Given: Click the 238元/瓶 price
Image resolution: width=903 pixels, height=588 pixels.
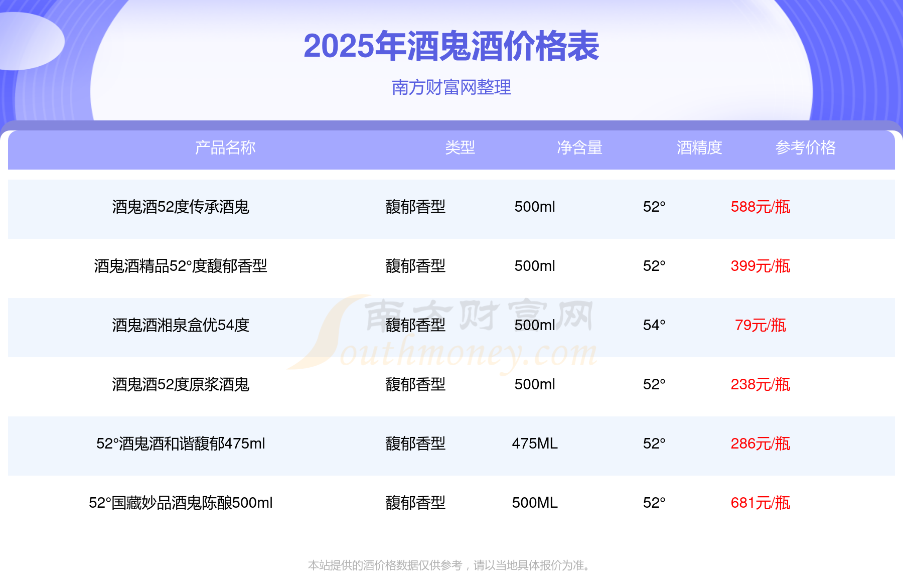Looking at the screenshot, I should 760,384.
